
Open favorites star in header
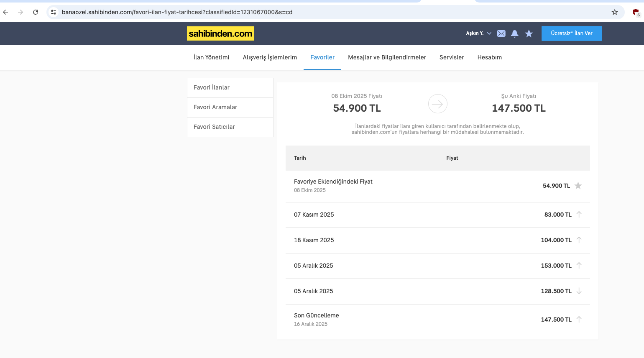[529, 33]
